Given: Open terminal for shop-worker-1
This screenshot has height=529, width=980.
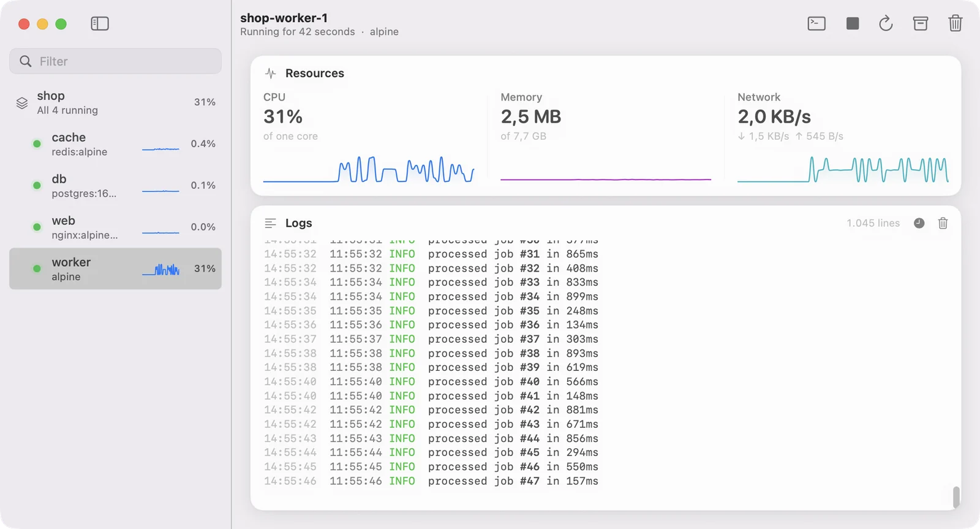Looking at the screenshot, I should click(816, 24).
